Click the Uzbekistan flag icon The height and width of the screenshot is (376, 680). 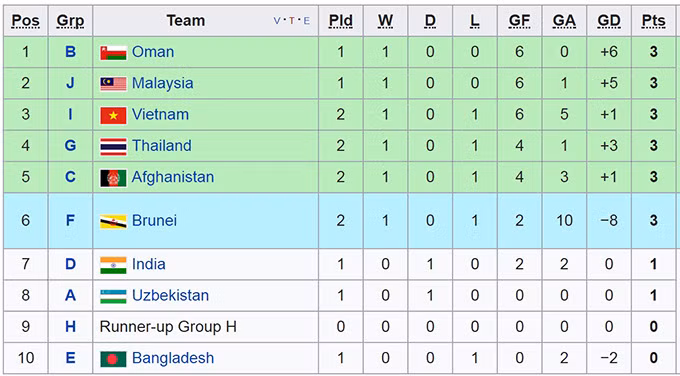click(113, 296)
